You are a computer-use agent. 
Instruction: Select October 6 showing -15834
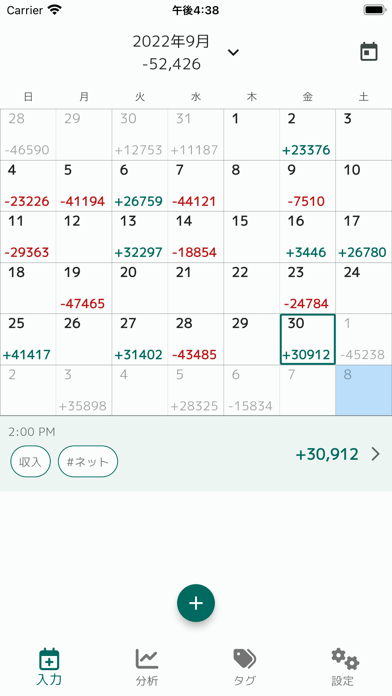coord(252,391)
